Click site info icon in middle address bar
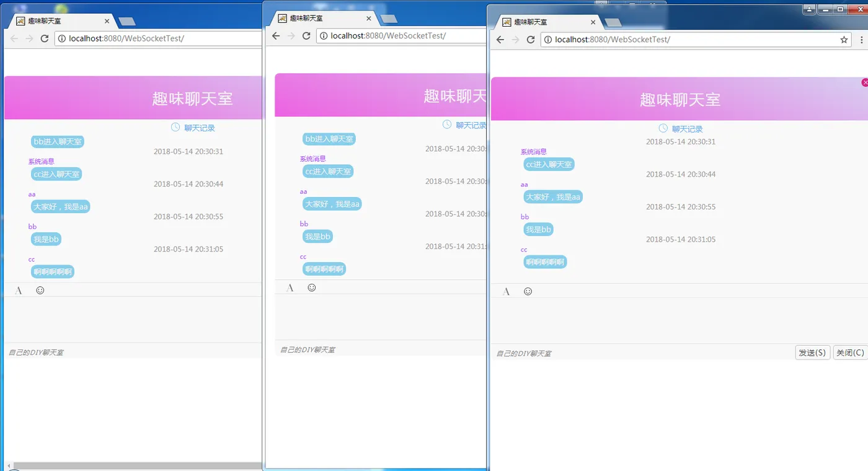This screenshot has height=471, width=868. coord(323,36)
